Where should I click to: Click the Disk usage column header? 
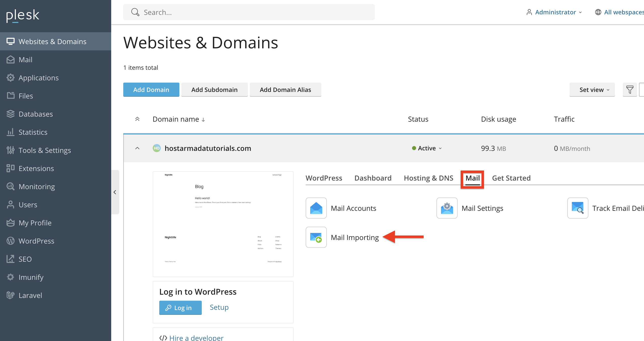point(499,119)
